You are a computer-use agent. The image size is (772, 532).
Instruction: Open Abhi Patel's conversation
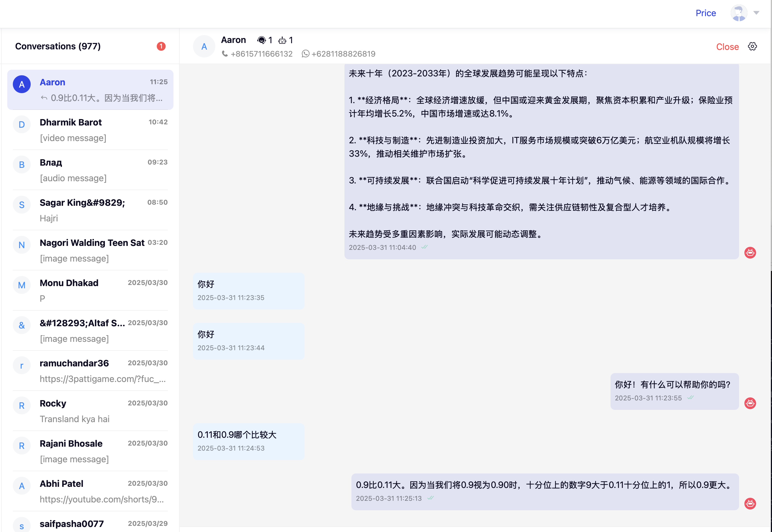[x=90, y=491]
